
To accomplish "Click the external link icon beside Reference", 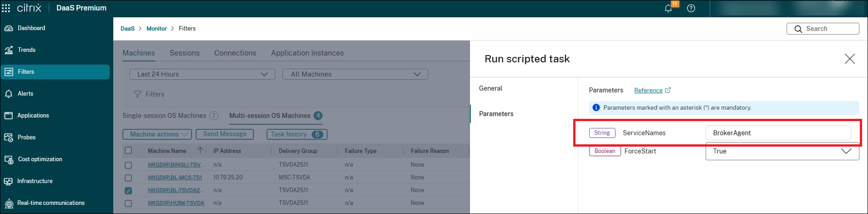I will (x=668, y=90).
